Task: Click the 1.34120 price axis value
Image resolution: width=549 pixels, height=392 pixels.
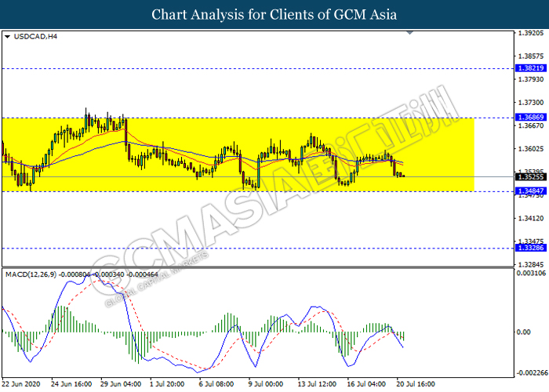Action: (531, 218)
